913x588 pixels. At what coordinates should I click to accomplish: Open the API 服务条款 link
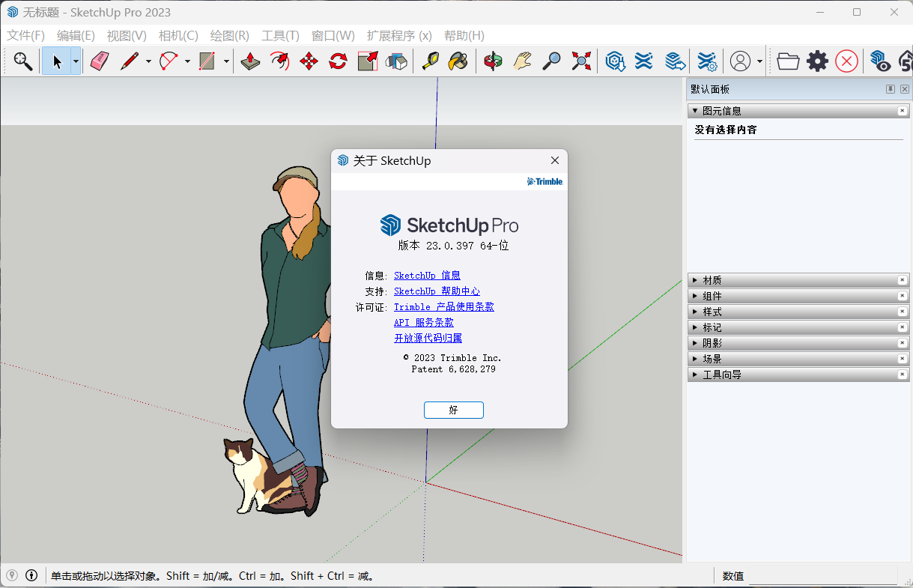(x=424, y=323)
